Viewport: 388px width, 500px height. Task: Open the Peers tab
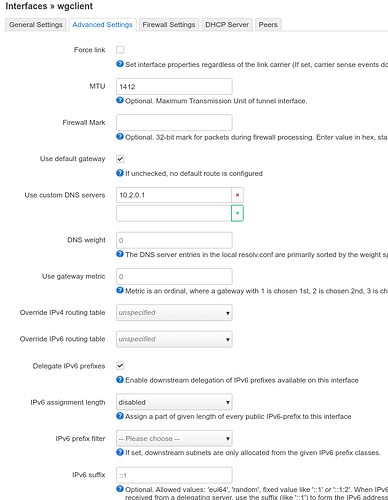pyautogui.click(x=268, y=25)
